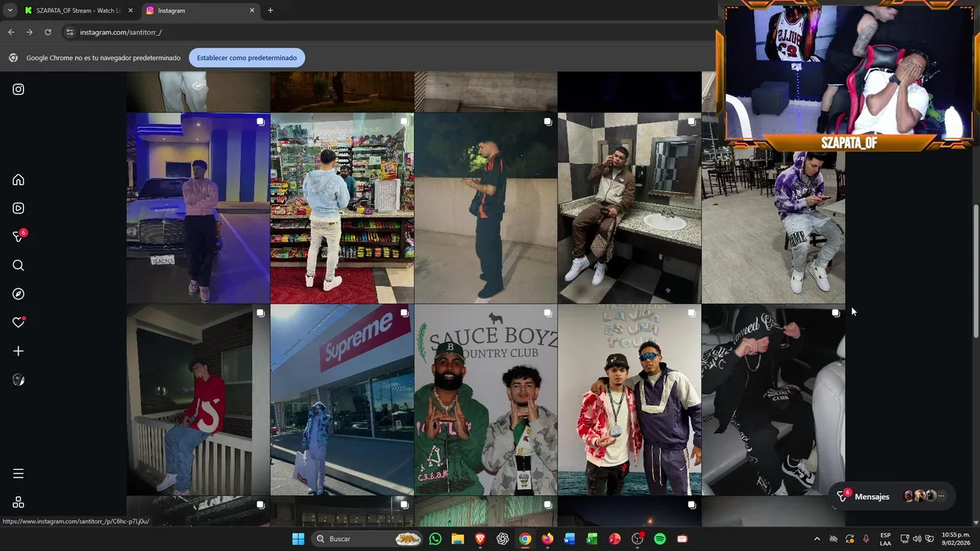The image size is (980, 551).
Task: Open Notifications heart icon
Action: 18,322
